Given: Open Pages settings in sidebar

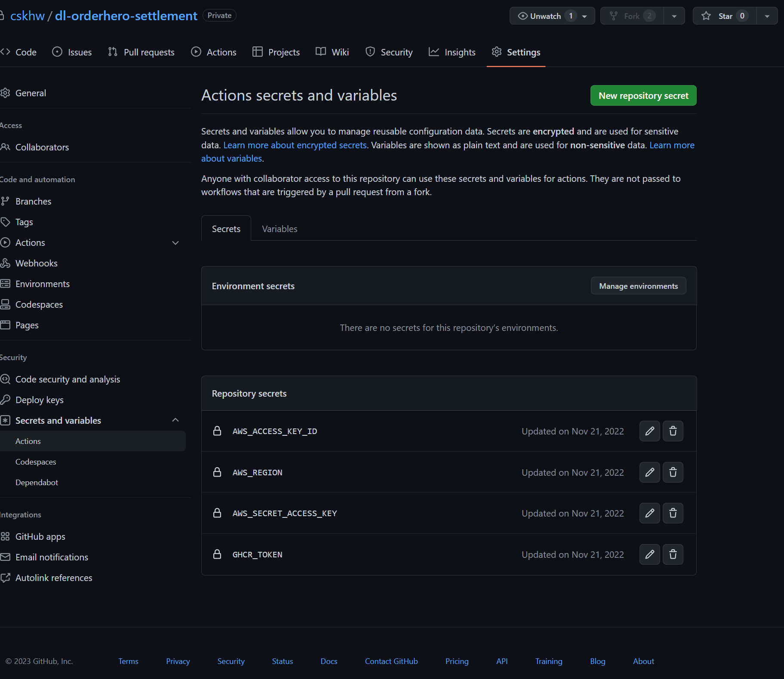Looking at the screenshot, I should pyautogui.click(x=27, y=325).
